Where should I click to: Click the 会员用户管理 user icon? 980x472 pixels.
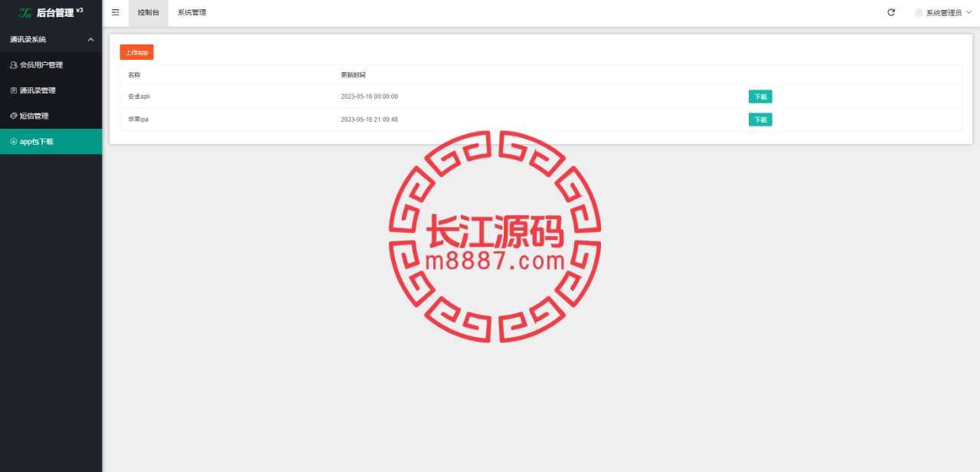13,65
